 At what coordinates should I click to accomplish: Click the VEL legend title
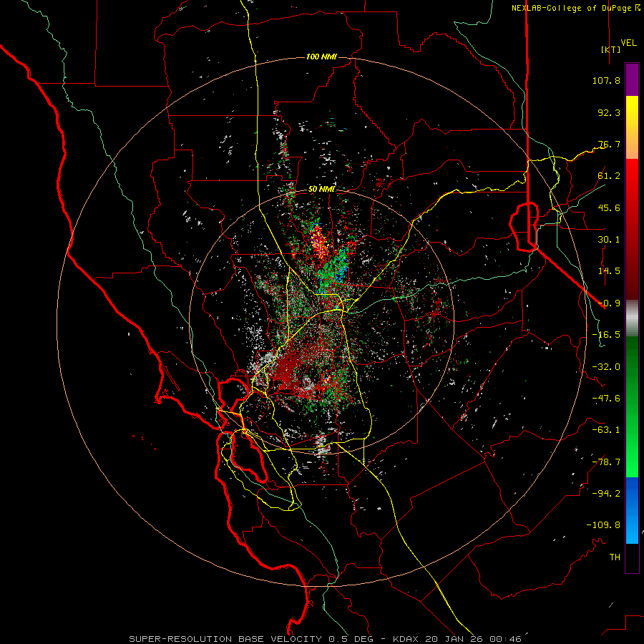[x=629, y=43]
